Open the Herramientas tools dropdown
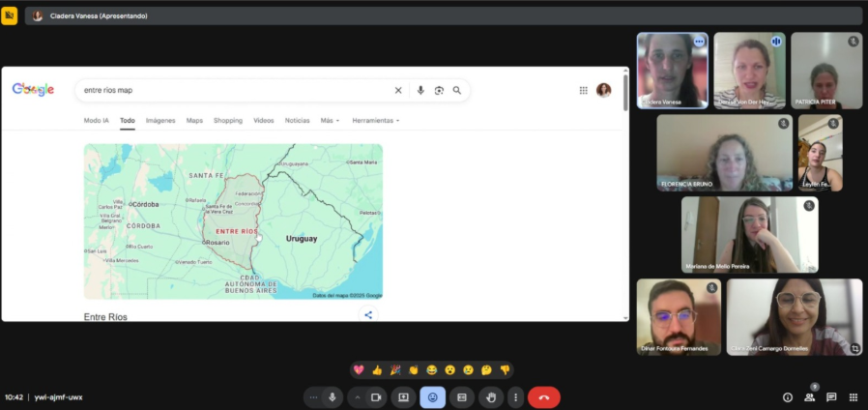 coord(375,121)
